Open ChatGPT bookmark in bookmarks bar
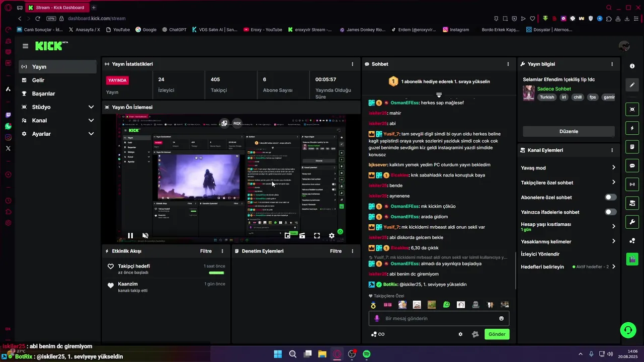 point(174,30)
